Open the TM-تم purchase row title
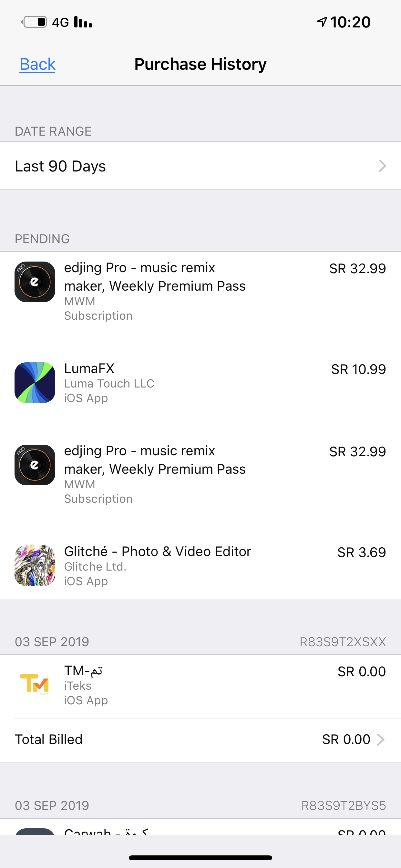Viewport: 401px width, 868px height. pyautogui.click(x=83, y=671)
